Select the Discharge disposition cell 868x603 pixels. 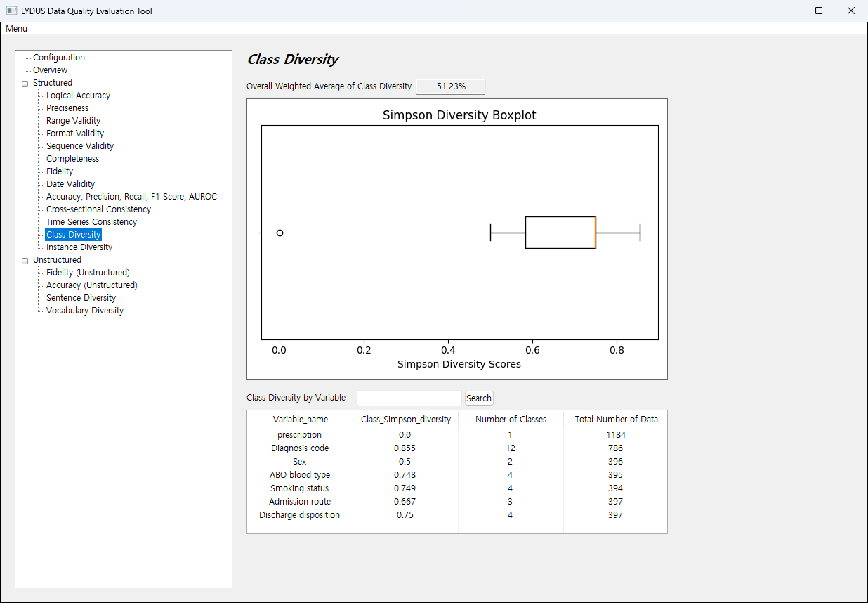pos(300,515)
